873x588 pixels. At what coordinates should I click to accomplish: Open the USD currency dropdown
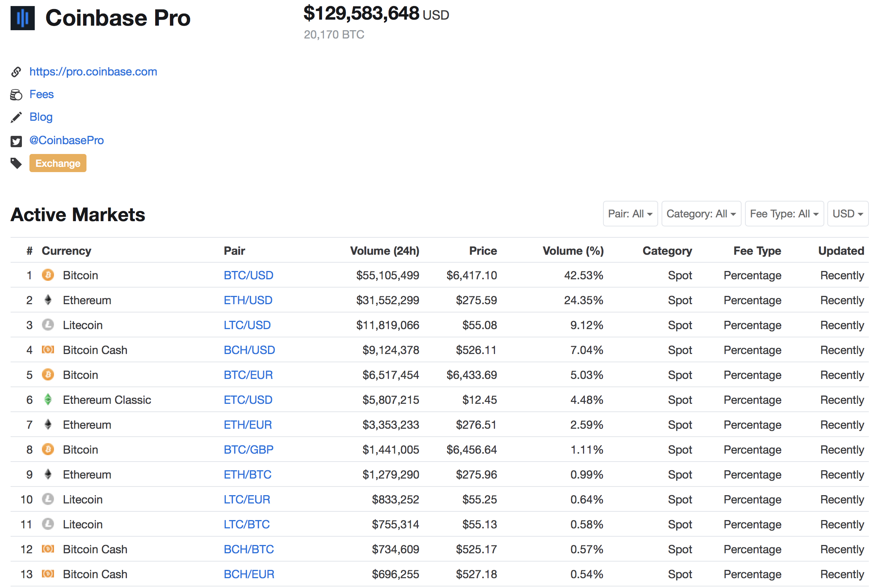(x=848, y=214)
